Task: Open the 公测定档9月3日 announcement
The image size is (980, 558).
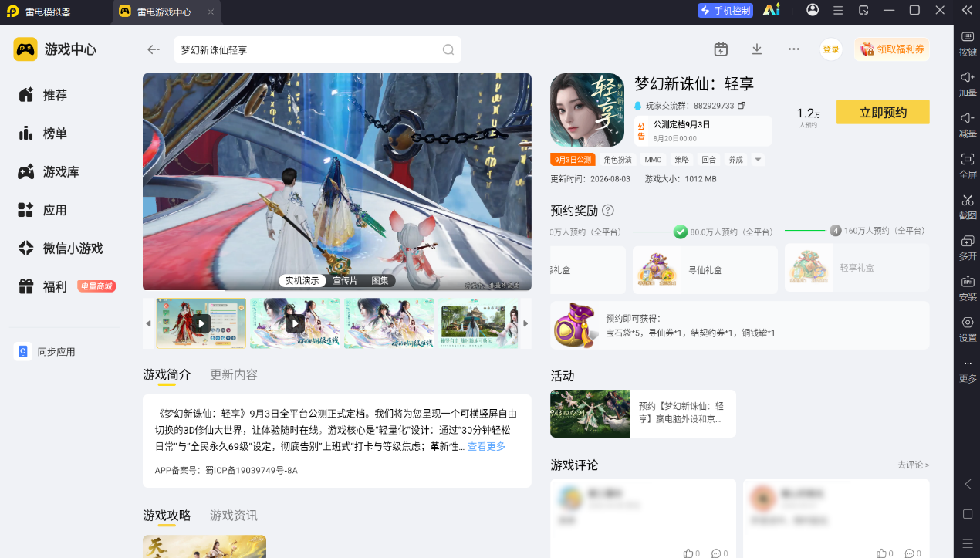Action: (x=703, y=131)
